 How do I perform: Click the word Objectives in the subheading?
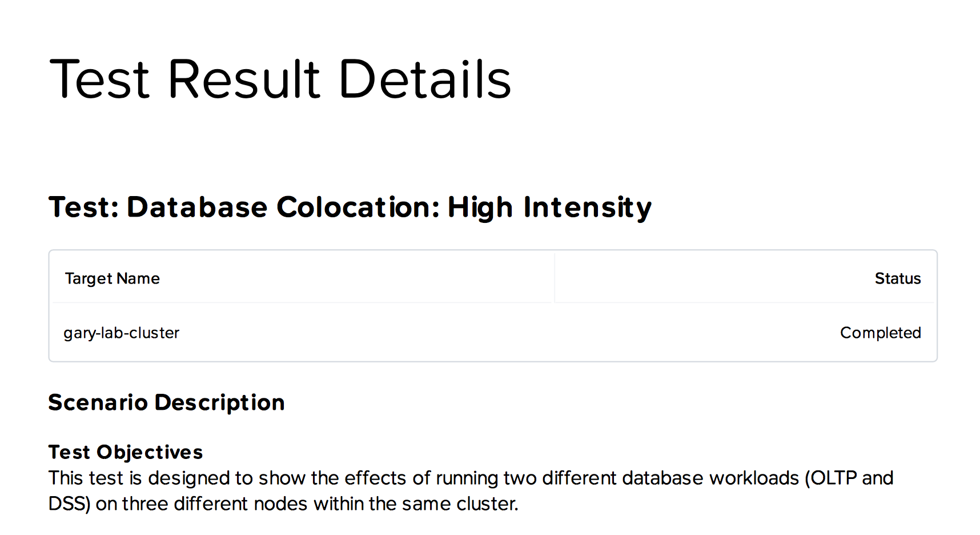tap(150, 453)
